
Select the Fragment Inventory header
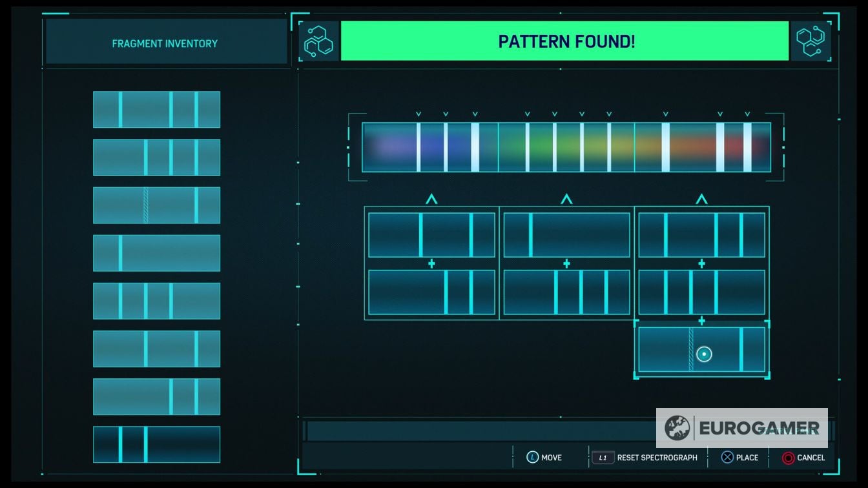click(165, 43)
